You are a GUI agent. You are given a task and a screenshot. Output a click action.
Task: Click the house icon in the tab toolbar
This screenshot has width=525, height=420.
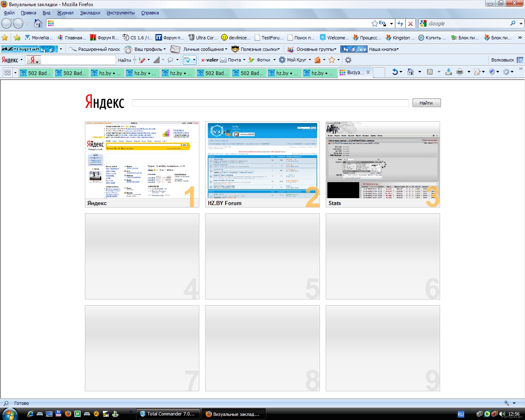coord(411,72)
